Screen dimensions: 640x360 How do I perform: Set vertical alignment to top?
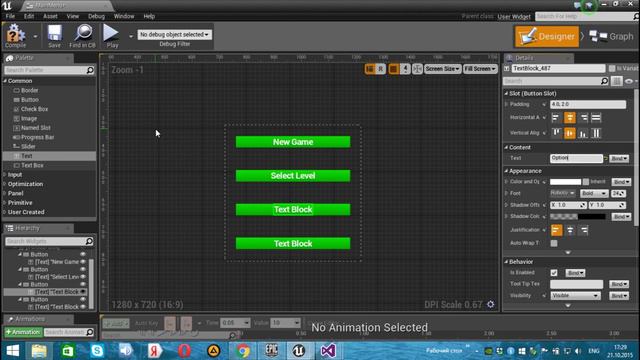(556, 133)
